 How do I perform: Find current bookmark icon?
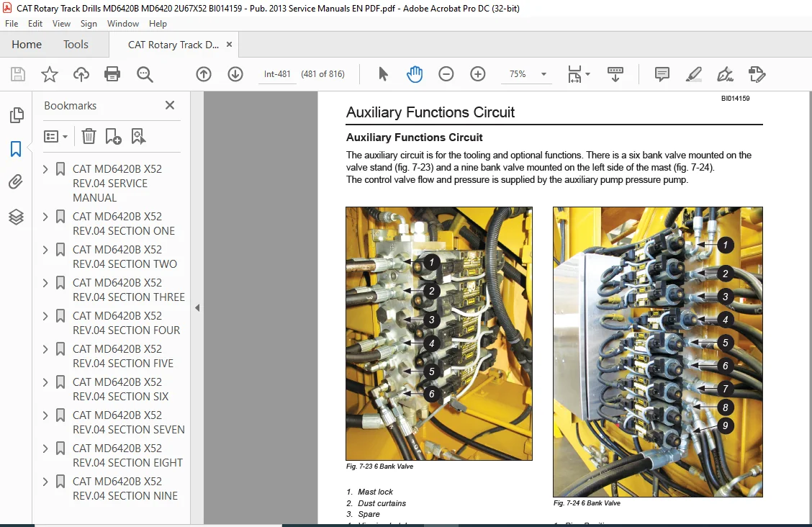(x=138, y=136)
